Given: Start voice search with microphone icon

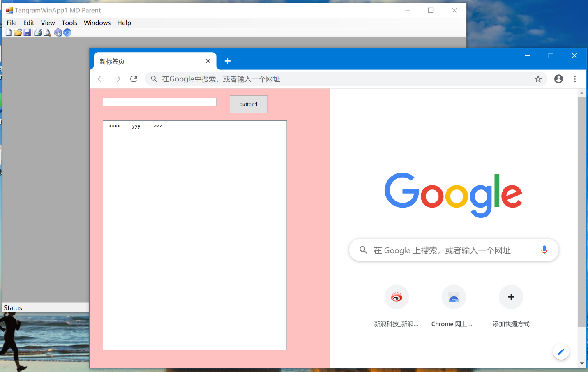Looking at the screenshot, I should click(544, 250).
